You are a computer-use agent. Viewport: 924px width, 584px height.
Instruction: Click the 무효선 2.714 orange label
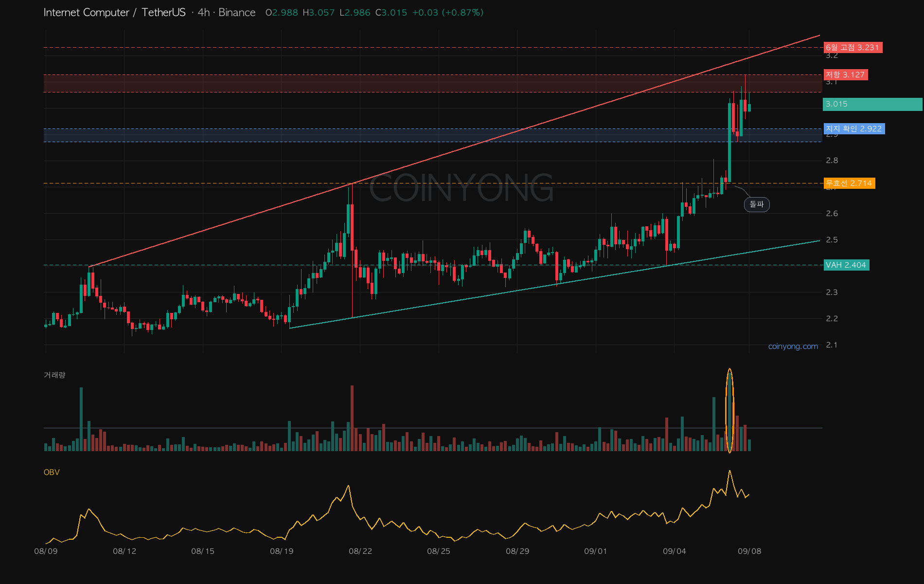point(849,183)
